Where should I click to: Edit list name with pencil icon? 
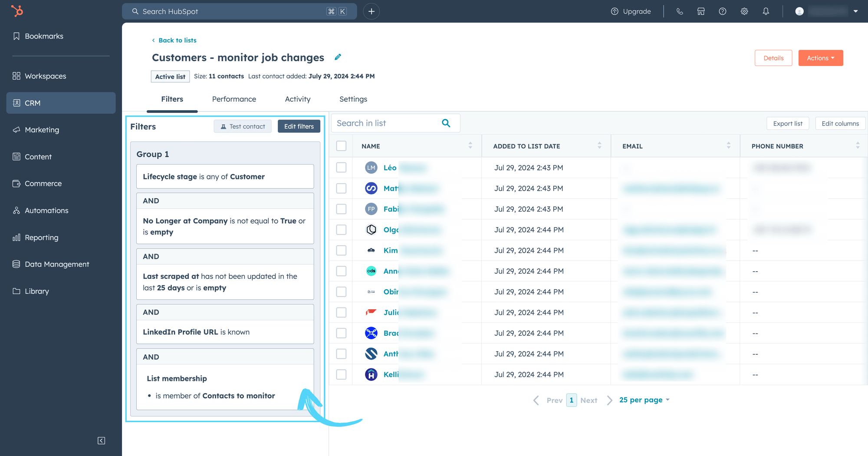[338, 57]
